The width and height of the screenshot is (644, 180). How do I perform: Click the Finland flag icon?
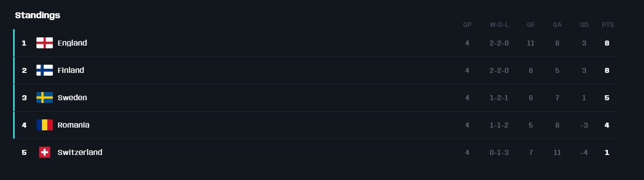coord(45,70)
